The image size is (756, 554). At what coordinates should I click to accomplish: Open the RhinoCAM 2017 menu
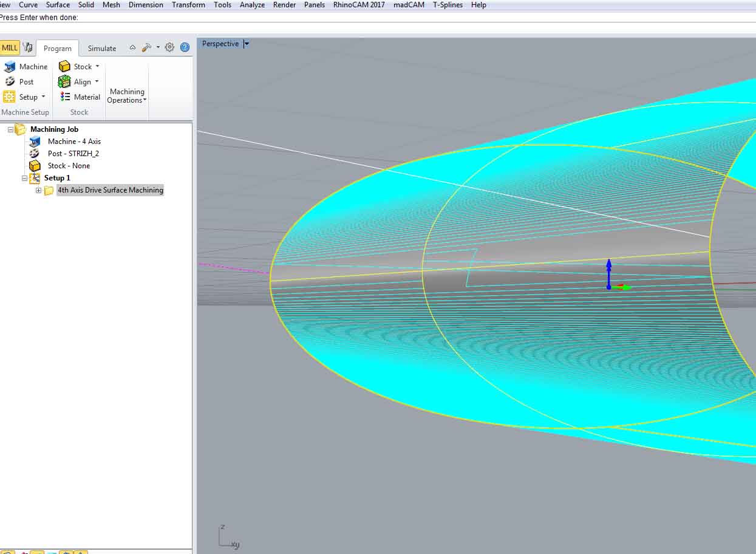coord(359,5)
